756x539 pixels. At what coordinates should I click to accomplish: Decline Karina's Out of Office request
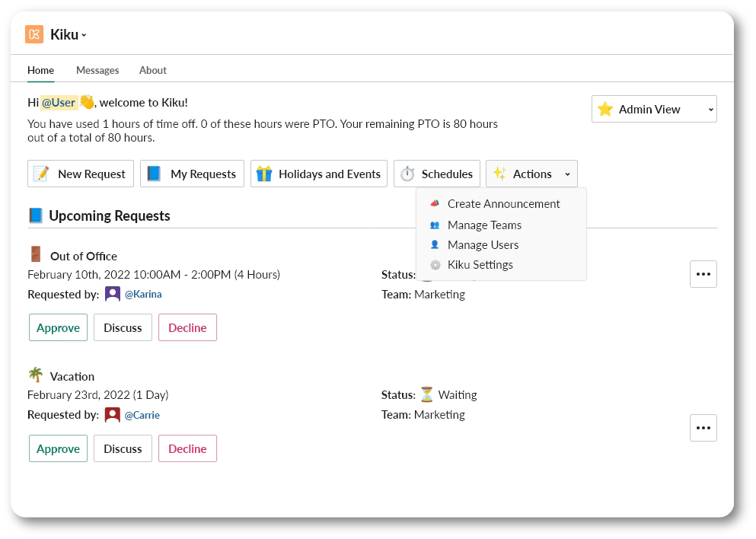coord(187,327)
